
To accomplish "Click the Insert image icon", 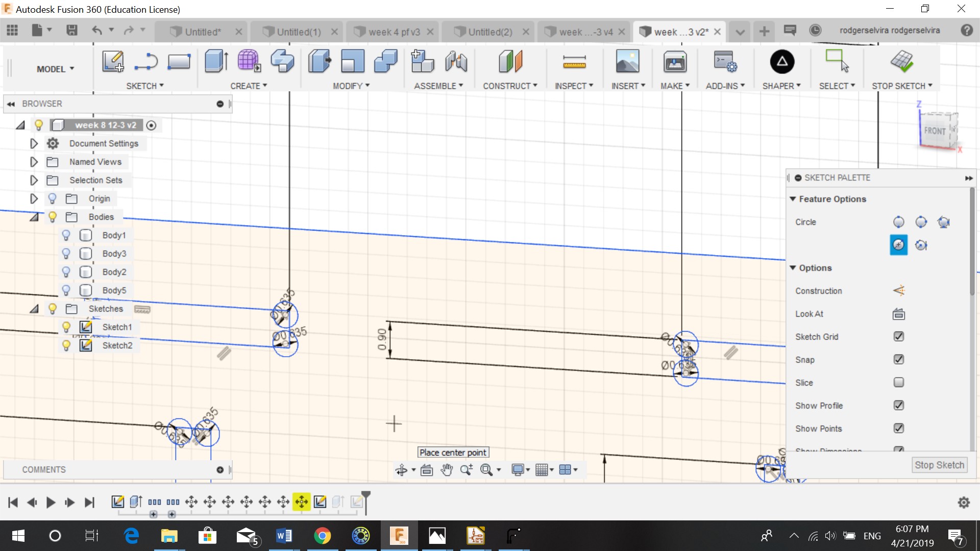I will tap(627, 62).
